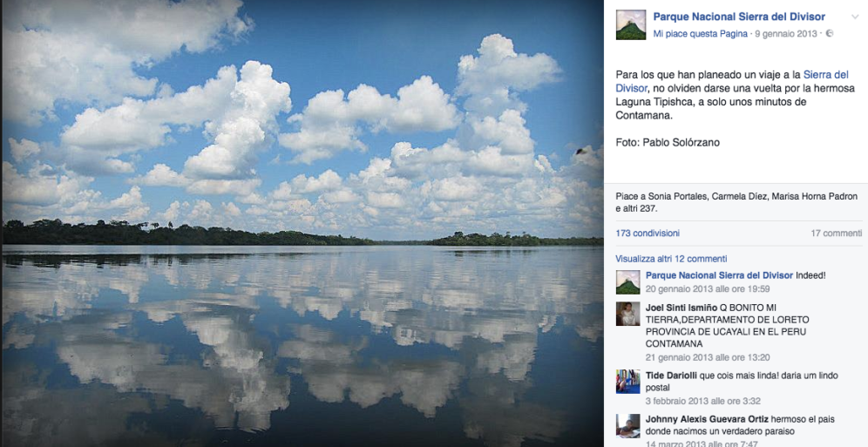The height and width of the screenshot is (447, 868).
Task: Open comment timestamp 21 gennaio 2013 alle 13:20
Action: coord(695,357)
